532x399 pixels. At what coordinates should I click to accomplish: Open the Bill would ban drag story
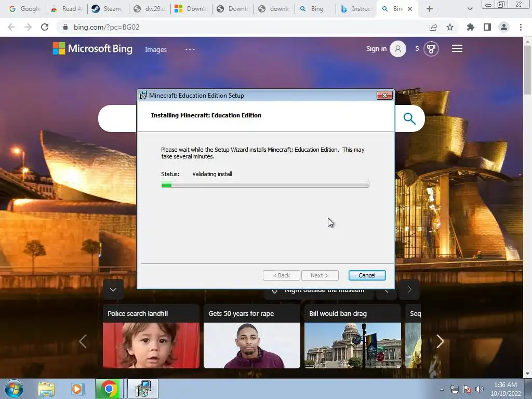[353, 336]
